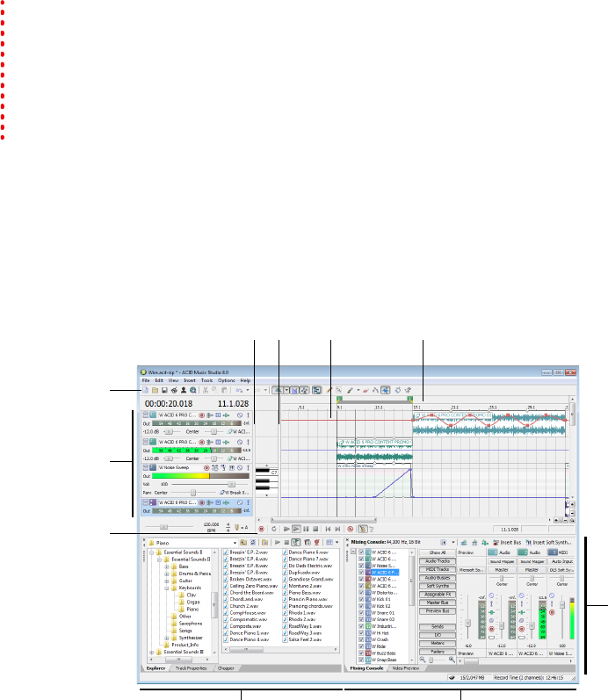Expand the Guitar folder tree node

click(167, 581)
